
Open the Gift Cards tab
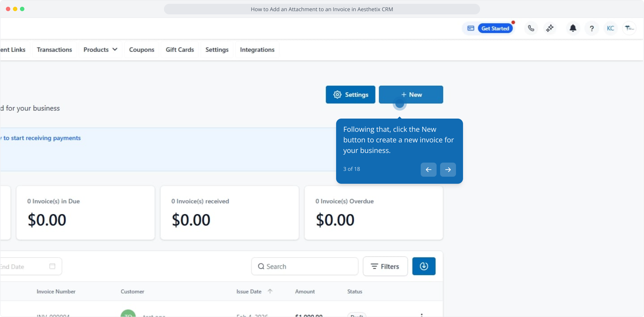tap(180, 50)
